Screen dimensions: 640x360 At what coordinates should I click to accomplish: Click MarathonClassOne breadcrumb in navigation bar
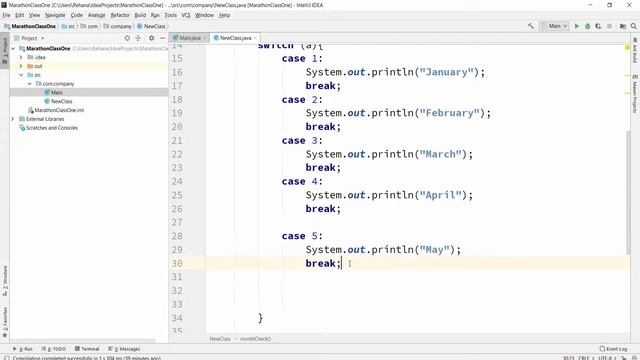tap(30, 26)
